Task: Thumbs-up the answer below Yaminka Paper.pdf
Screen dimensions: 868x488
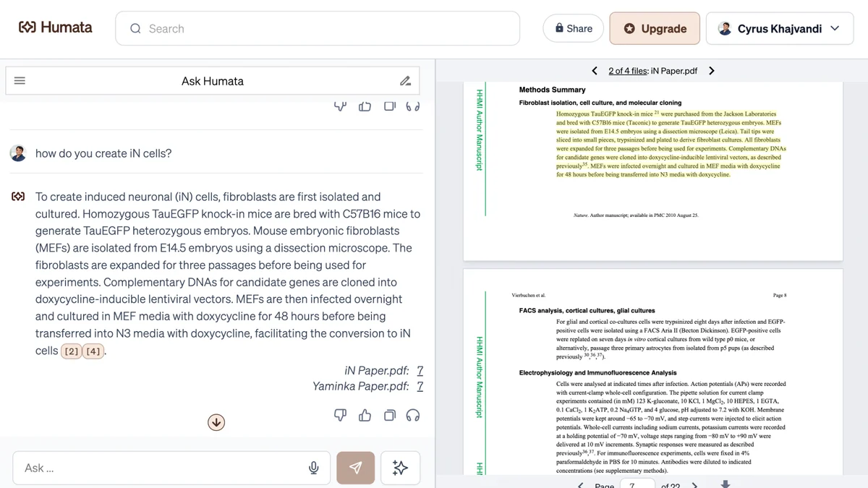Action: coord(365,415)
